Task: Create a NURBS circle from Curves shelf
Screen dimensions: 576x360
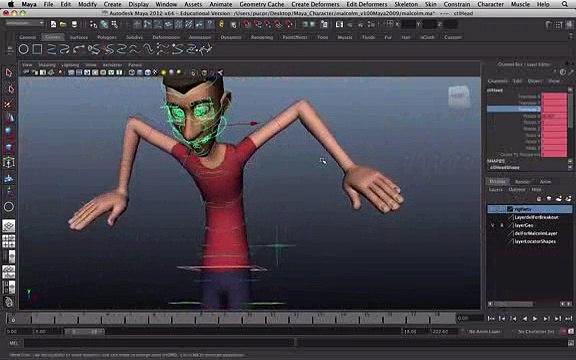Action: [x=24, y=49]
